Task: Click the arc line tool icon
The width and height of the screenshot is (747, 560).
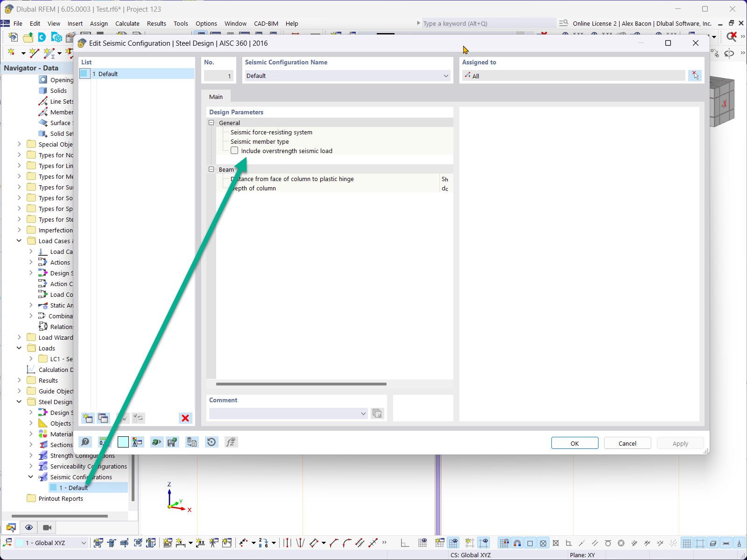Action: pos(347,543)
